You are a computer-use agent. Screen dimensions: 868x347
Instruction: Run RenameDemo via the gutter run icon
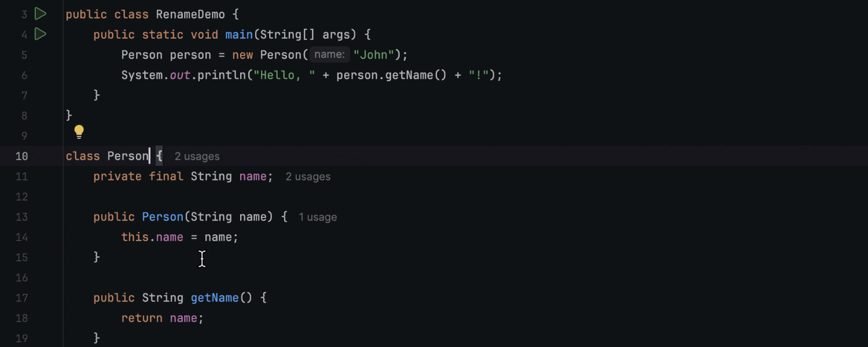point(40,13)
